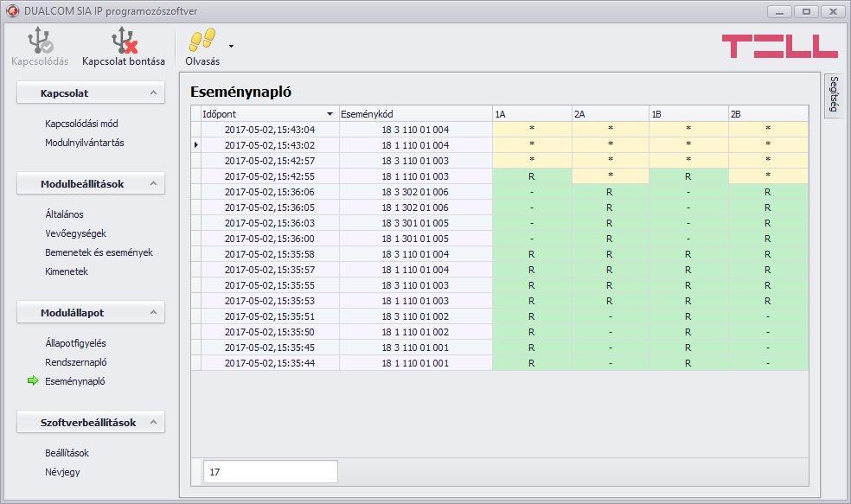The width and height of the screenshot is (851, 504).
Task: Click the Kapcsolódás USB connect icon
Action: click(40, 41)
